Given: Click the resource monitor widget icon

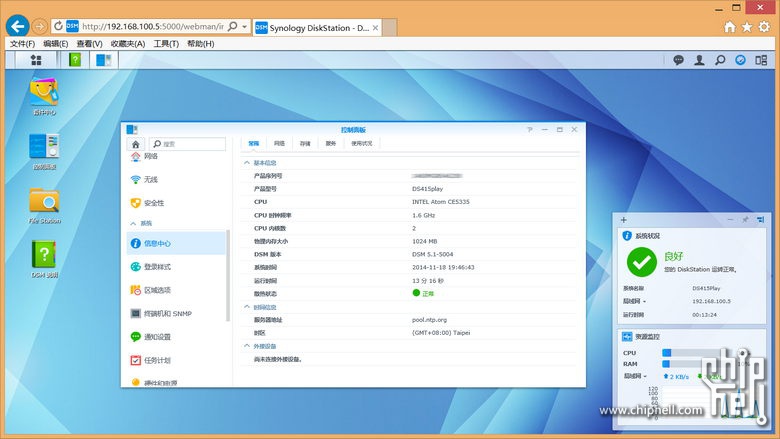Looking at the screenshot, I should coord(627,337).
